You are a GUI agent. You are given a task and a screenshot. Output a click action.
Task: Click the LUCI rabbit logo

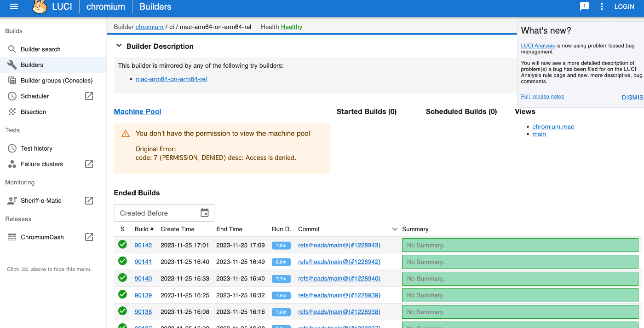(x=40, y=7)
